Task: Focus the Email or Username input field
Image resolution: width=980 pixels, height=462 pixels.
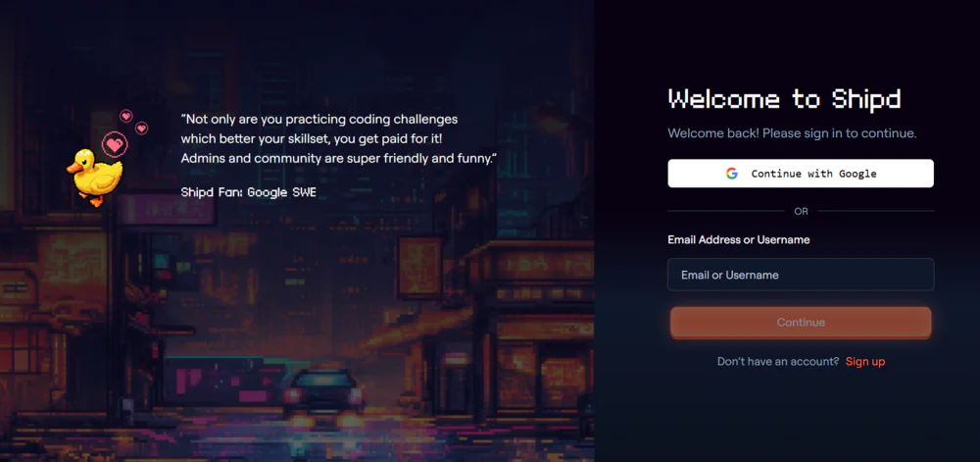Action: tap(801, 276)
